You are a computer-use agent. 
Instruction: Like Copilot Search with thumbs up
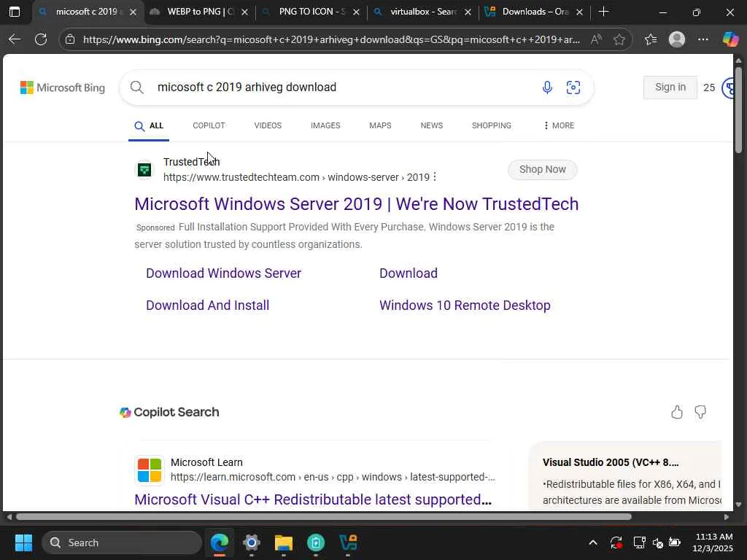(x=677, y=412)
